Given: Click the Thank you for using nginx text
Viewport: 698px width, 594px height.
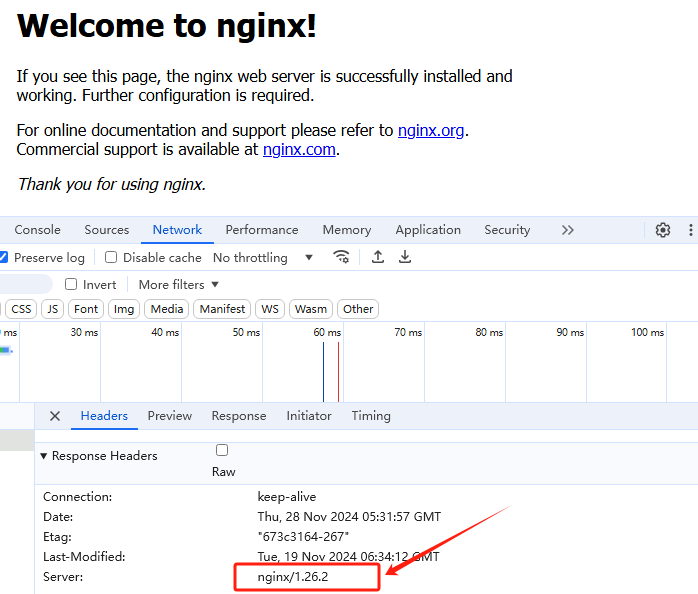Looking at the screenshot, I should click(x=111, y=184).
